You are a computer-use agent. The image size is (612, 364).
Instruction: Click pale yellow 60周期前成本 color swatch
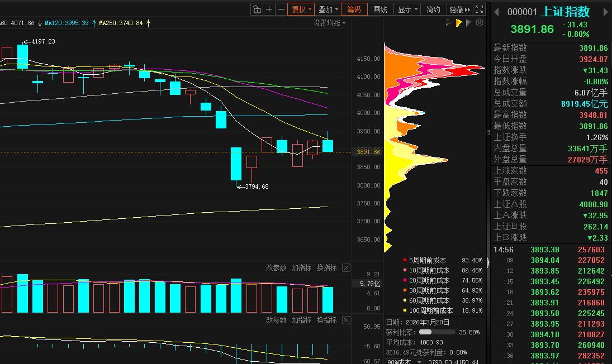[405, 300]
